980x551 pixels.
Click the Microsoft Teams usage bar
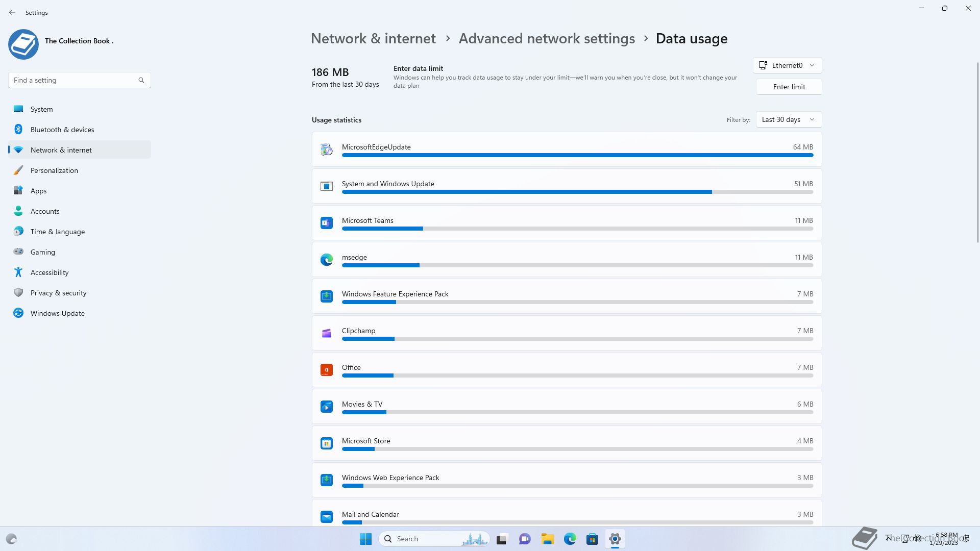(x=577, y=229)
